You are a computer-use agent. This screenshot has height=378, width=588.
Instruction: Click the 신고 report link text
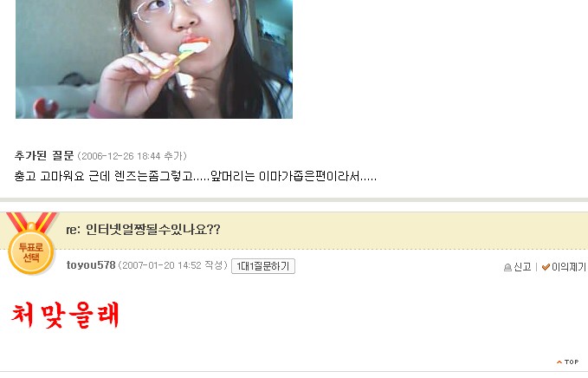[x=522, y=267]
